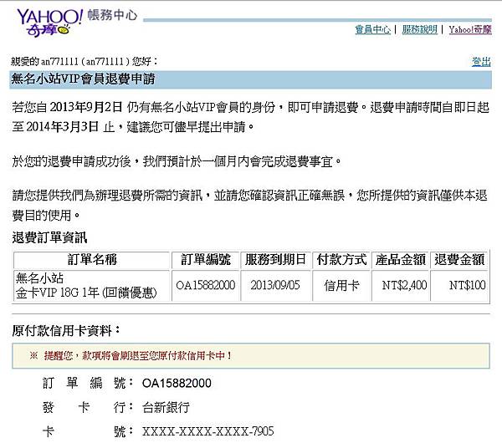The image size is (502, 448).
Task: Click the 退費金額 column header
Action: coord(459,259)
